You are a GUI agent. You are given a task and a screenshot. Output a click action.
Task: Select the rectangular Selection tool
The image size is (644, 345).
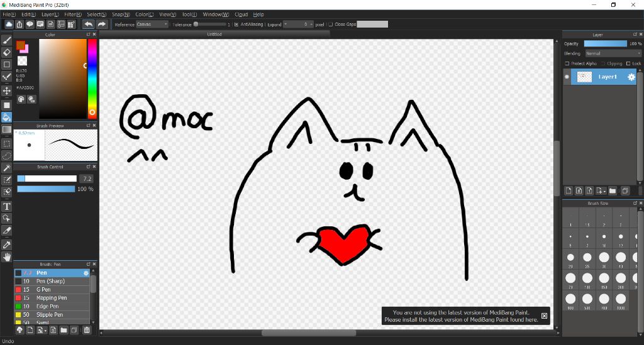6,143
